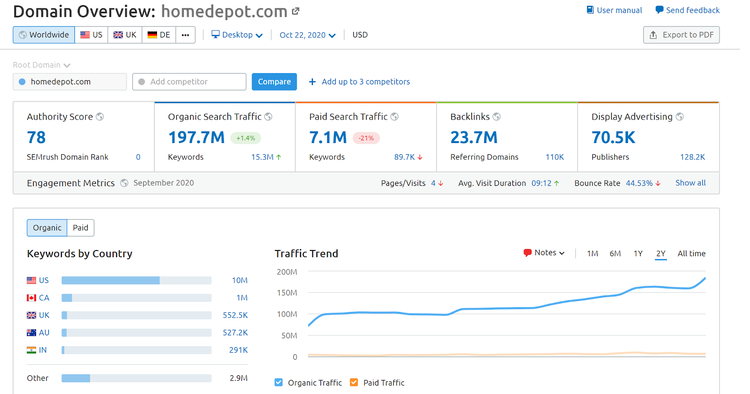The image size is (750, 394).
Task: Select the DE database
Action: [159, 35]
